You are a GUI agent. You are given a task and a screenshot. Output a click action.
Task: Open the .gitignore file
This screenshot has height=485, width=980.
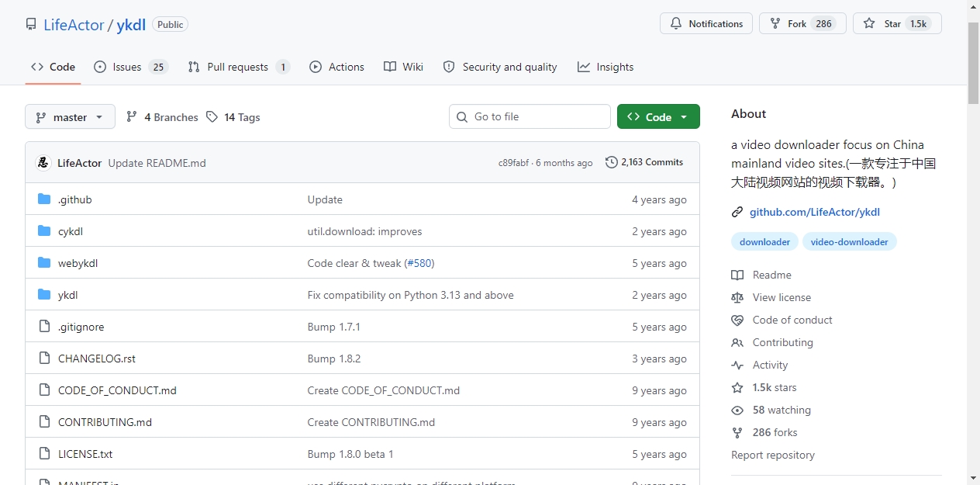tap(81, 327)
